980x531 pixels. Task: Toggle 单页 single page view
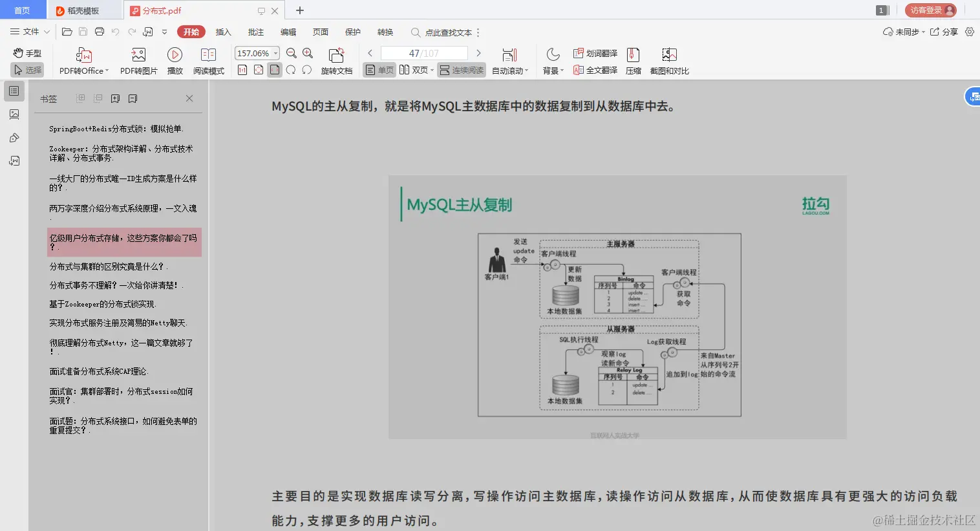click(x=379, y=70)
